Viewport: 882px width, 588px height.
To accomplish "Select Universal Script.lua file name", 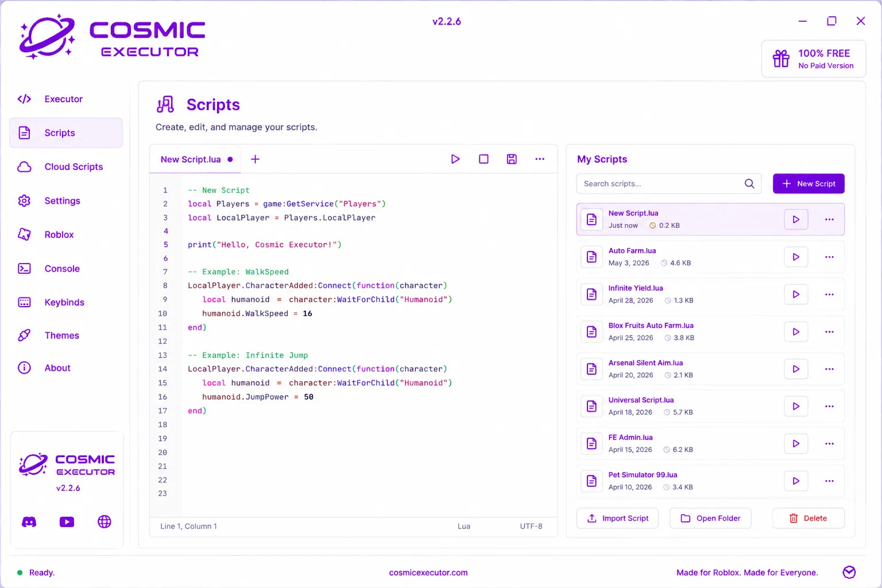I will point(641,400).
